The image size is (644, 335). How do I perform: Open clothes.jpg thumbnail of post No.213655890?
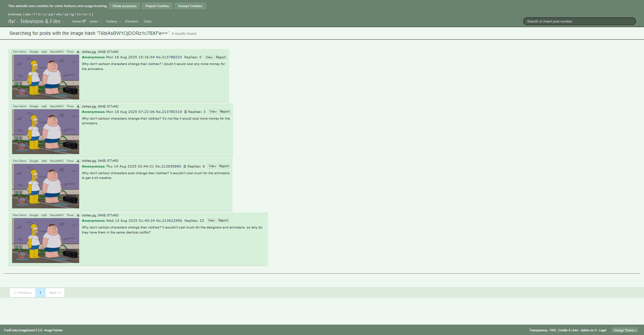[x=46, y=186]
